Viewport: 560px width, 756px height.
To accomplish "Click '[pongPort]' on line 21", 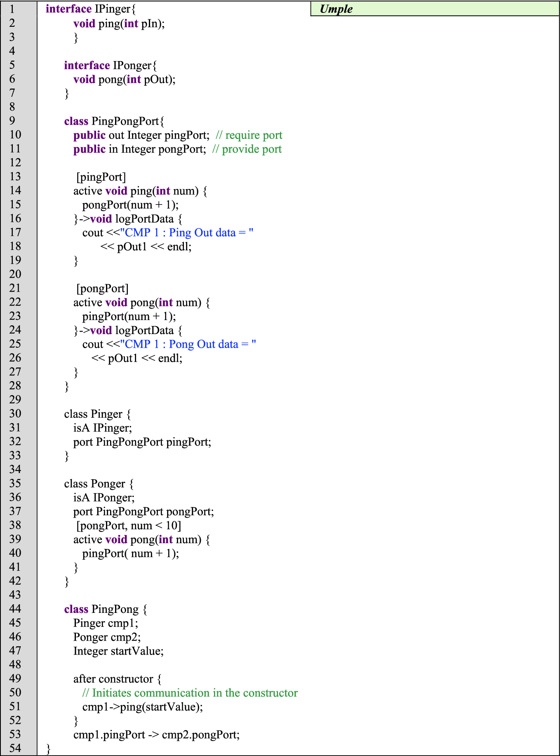I will click(x=103, y=289).
